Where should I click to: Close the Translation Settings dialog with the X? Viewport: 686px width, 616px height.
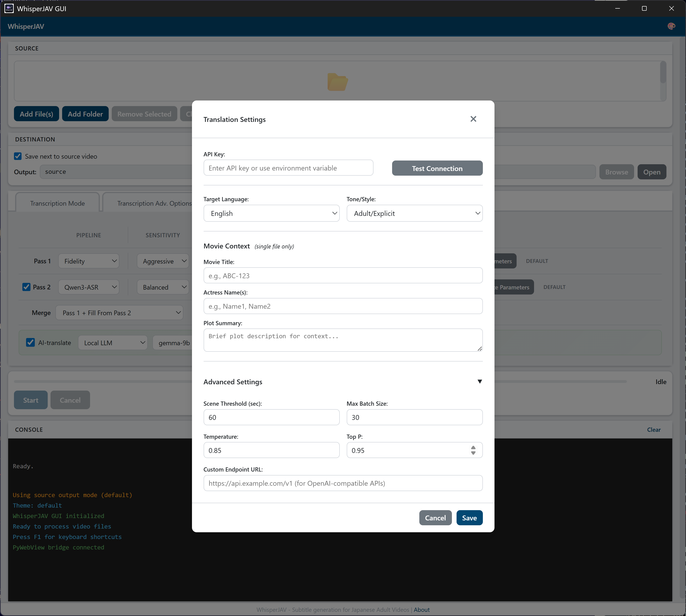pyautogui.click(x=473, y=119)
